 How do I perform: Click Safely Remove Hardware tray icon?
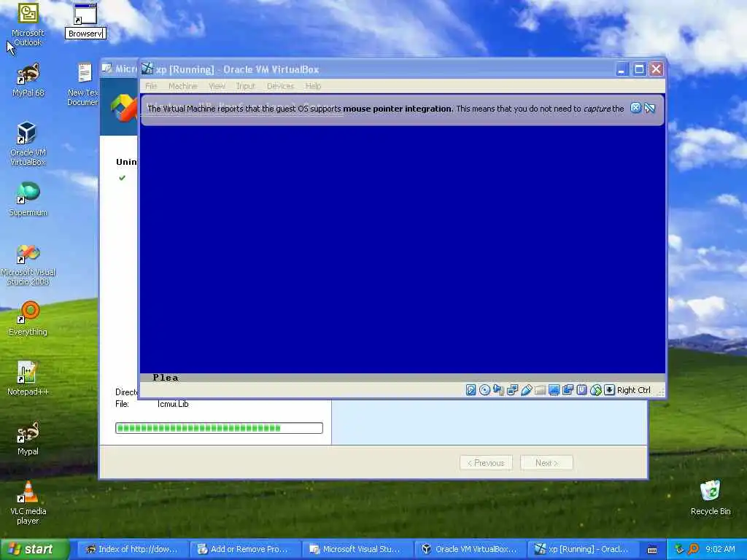679,549
